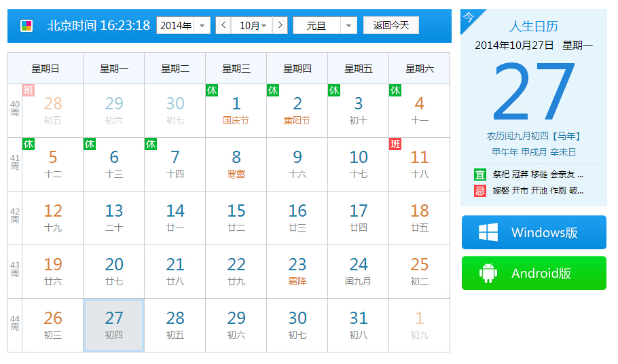Click the Android robot icon
Screen dimensions: 618x364
click(x=488, y=273)
